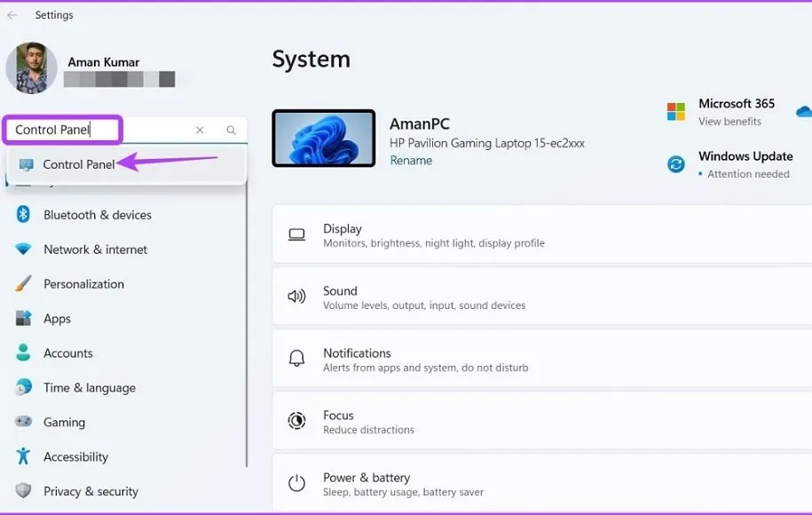This screenshot has width=812, height=515.
Task: Click Time & language globe icon
Action: (24, 388)
